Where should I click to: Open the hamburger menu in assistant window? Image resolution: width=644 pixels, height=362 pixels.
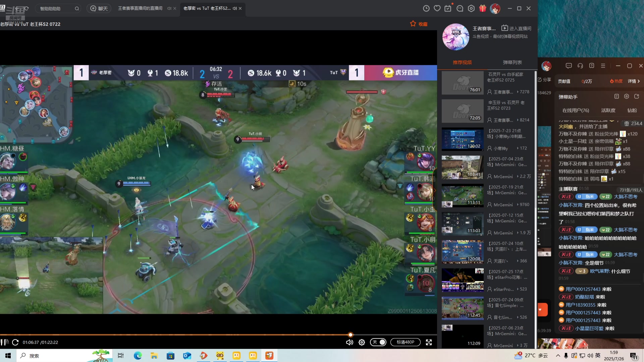click(603, 66)
